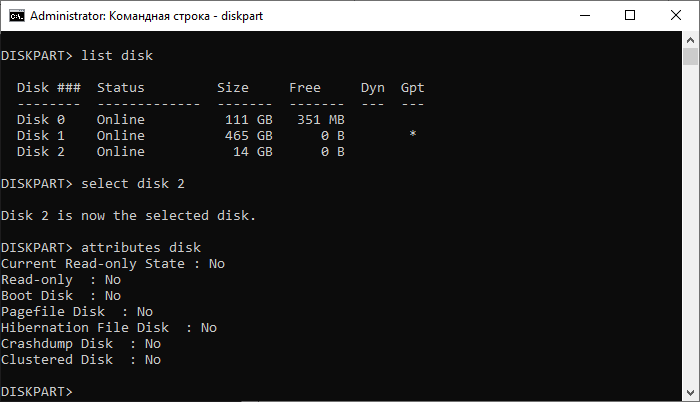Click the Status column header
This screenshot has width=700, height=402.
coord(121,88)
